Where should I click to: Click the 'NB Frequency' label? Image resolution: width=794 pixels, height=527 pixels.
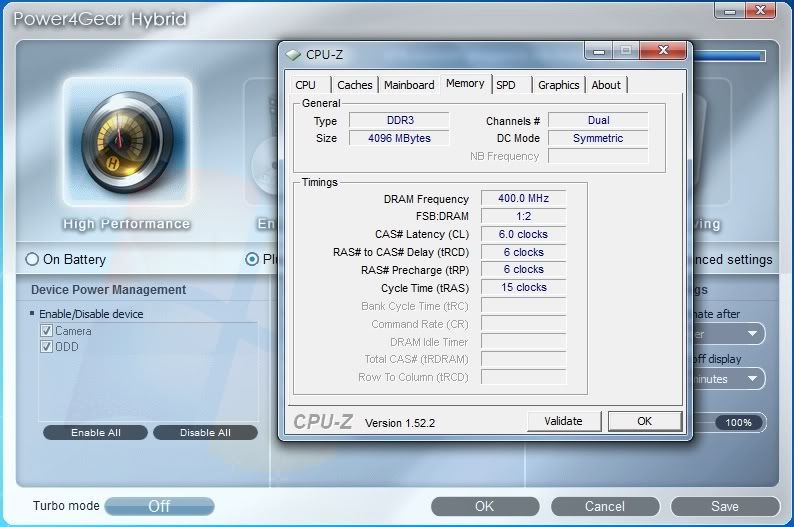504,156
